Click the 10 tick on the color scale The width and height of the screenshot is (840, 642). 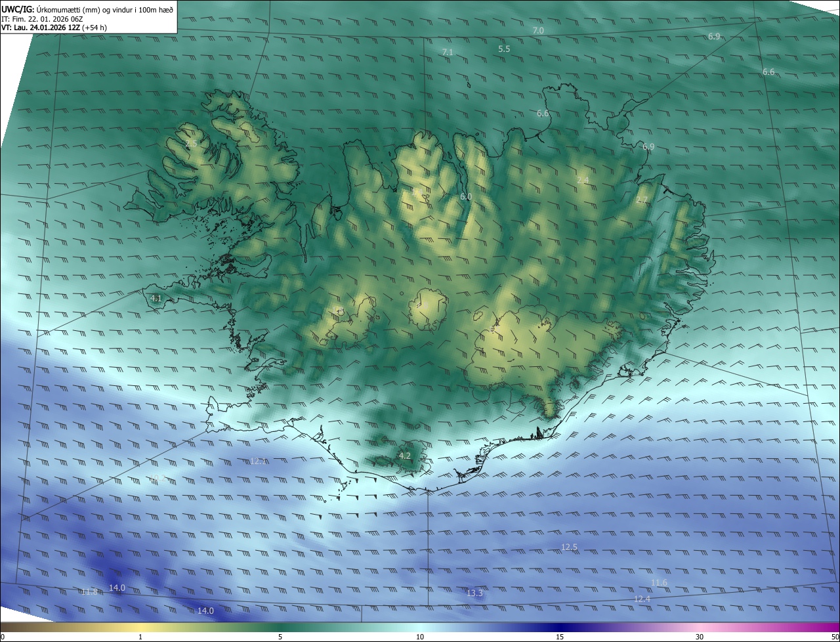[420, 637]
